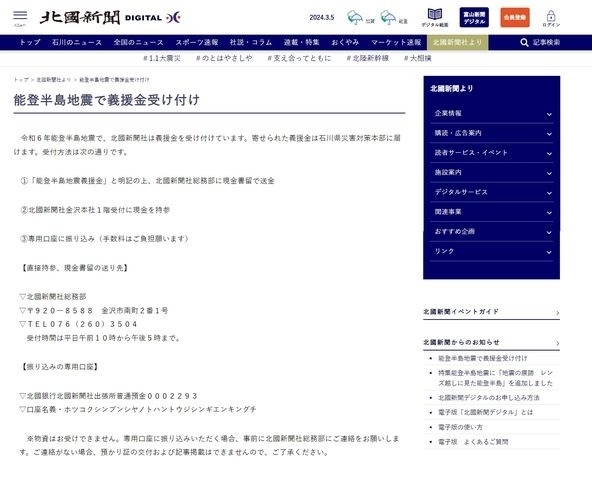Image resolution: width=592 pixels, height=480 pixels.
Task: Click the TEL076(260)3504 text
Action: (79, 324)
